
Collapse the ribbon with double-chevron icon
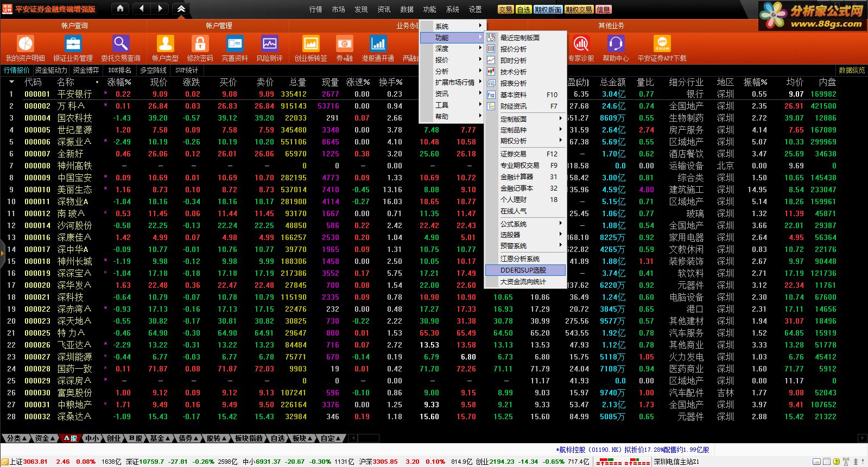coord(181,9)
